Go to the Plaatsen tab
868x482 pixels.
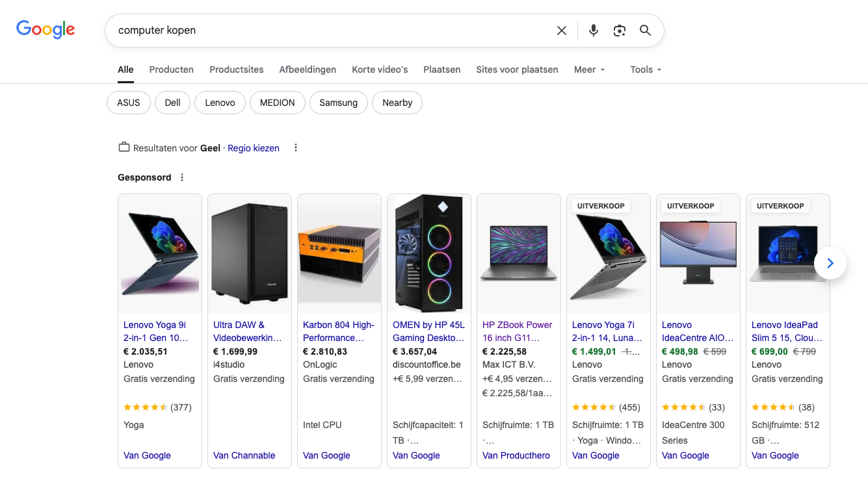441,70
